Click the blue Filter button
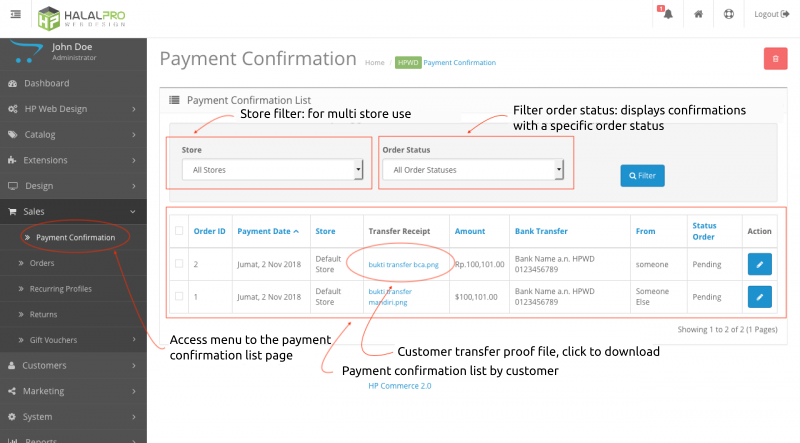Viewport: 800px width, 443px height. [x=642, y=175]
